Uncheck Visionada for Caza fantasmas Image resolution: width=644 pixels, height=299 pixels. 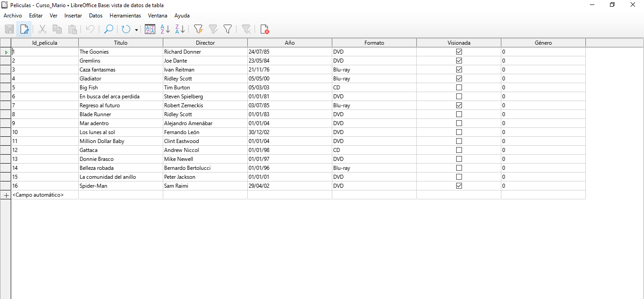(x=459, y=70)
